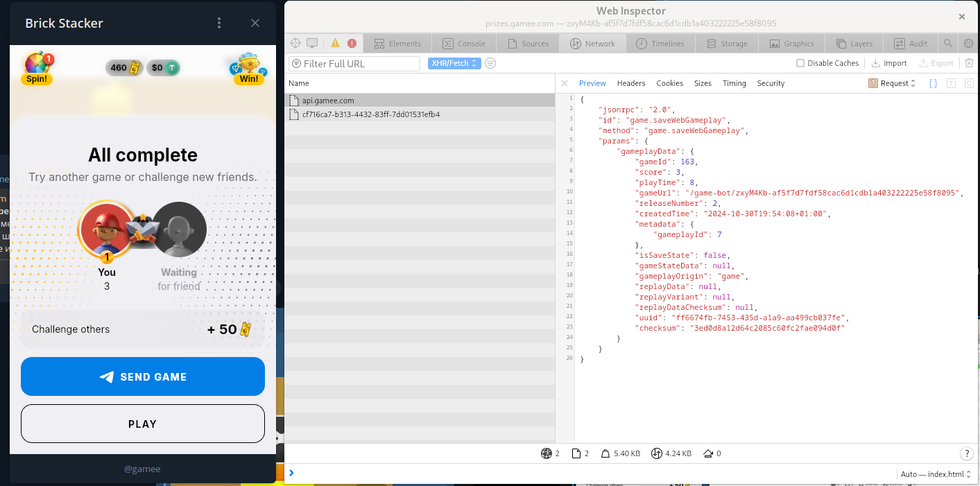
Task: Click Challenge others +50 row
Action: click(x=143, y=329)
